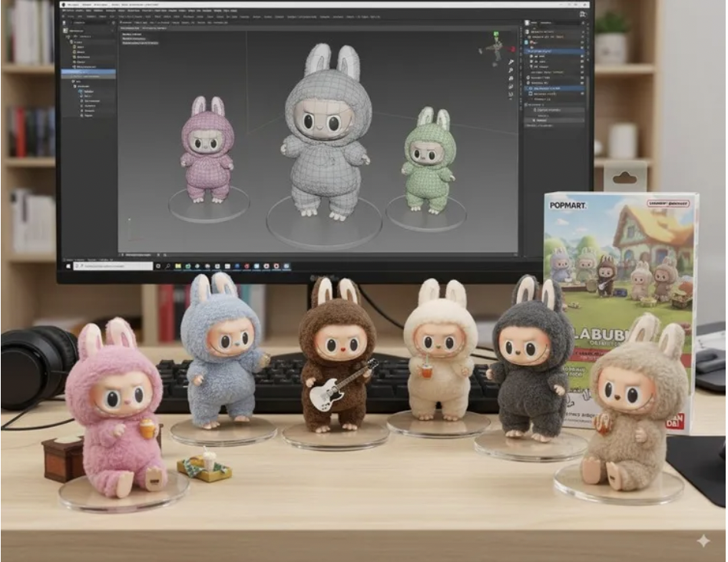The height and width of the screenshot is (562, 728).
Task: Select the top viewport navigation tool icon
Action: point(511,61)
